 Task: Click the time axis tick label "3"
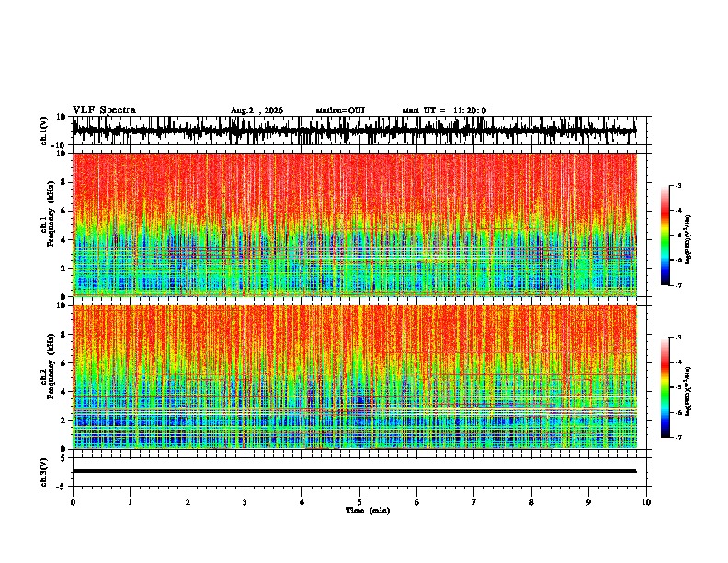pyautogui.click(x=245, y=502)
